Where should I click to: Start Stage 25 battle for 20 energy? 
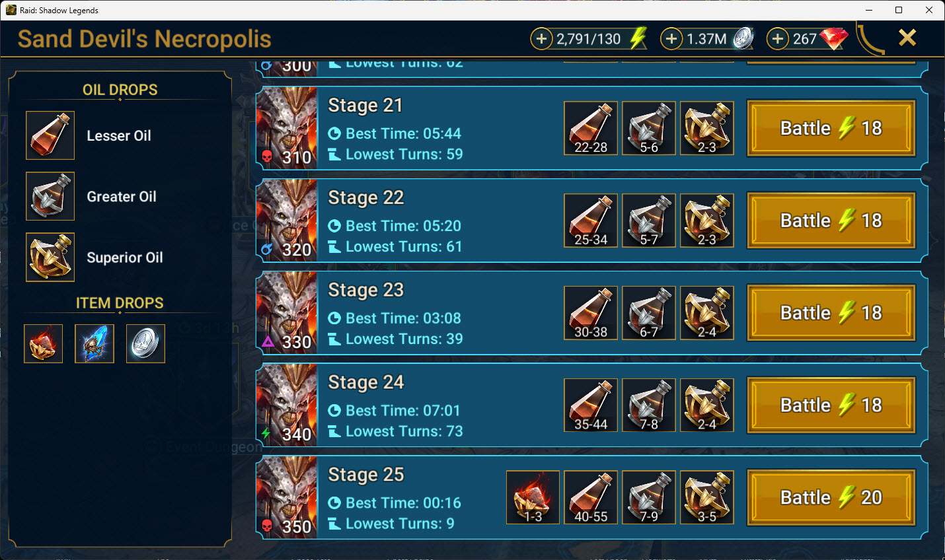point(831,497)
